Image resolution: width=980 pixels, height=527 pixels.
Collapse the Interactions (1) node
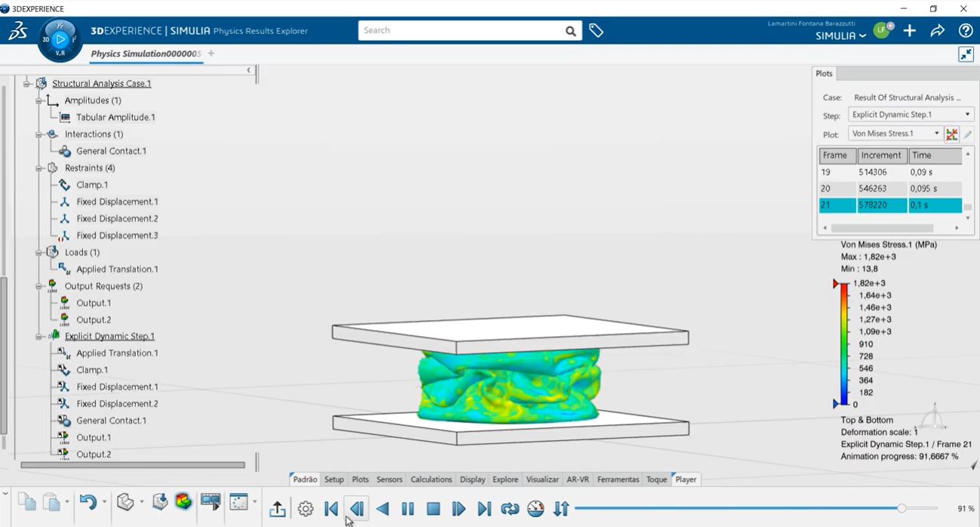(38, 134)
